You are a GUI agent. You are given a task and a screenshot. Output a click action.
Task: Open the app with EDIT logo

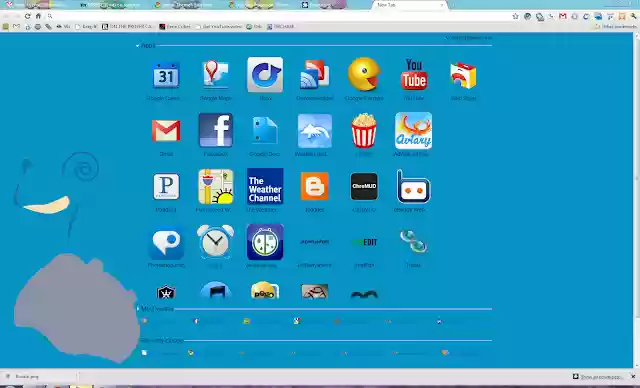coord(364,242)
